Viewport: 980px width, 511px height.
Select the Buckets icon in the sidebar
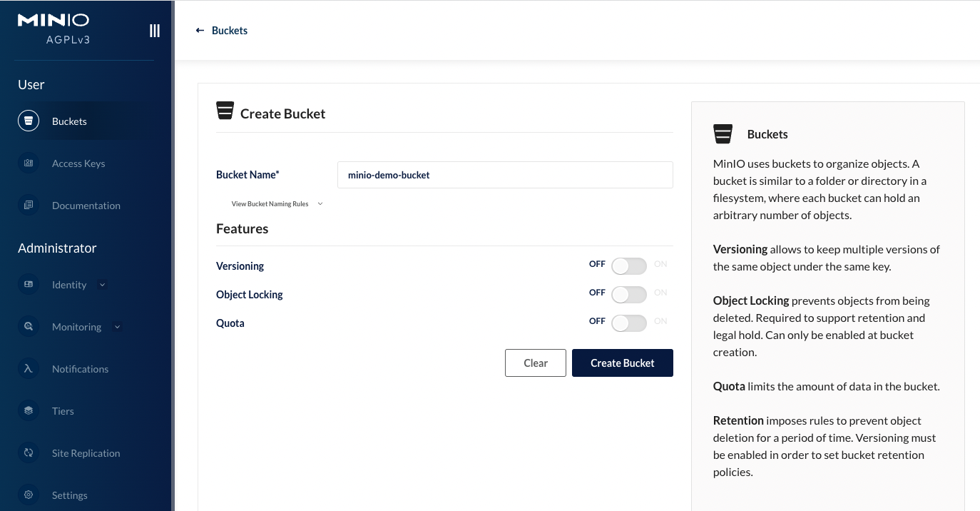(x=29, y=120)
